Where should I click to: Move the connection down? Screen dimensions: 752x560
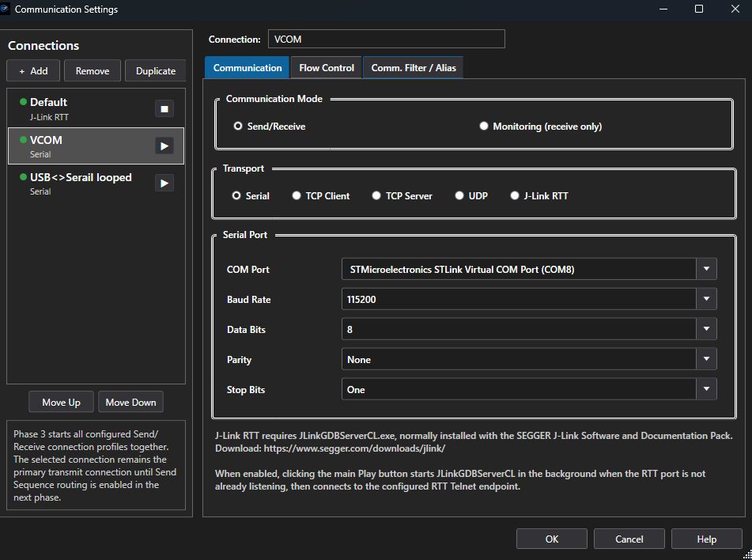tap(130, 402)
